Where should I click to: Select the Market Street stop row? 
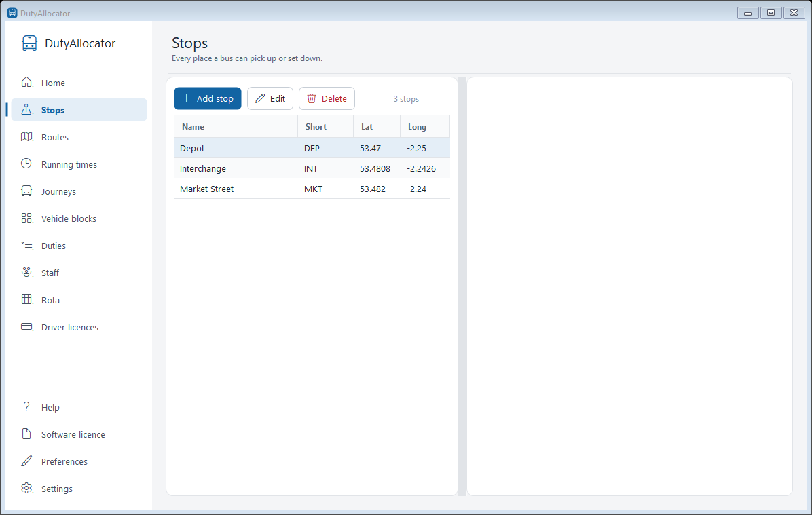click(x=312, y=189)
